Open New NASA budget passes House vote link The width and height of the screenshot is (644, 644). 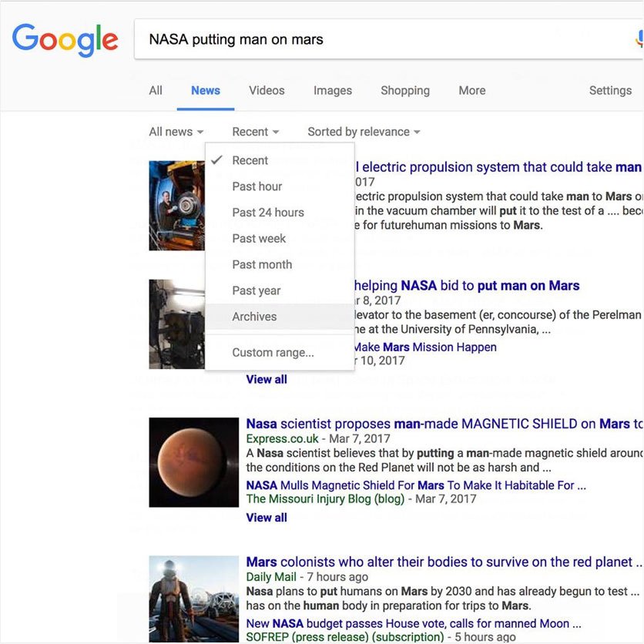(414, 623)
